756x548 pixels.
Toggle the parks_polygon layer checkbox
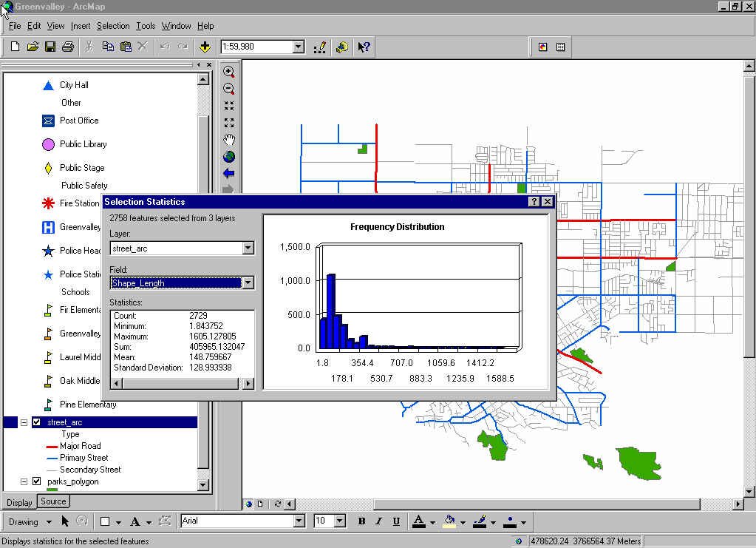pyautogui.click(x=37, y=481)
